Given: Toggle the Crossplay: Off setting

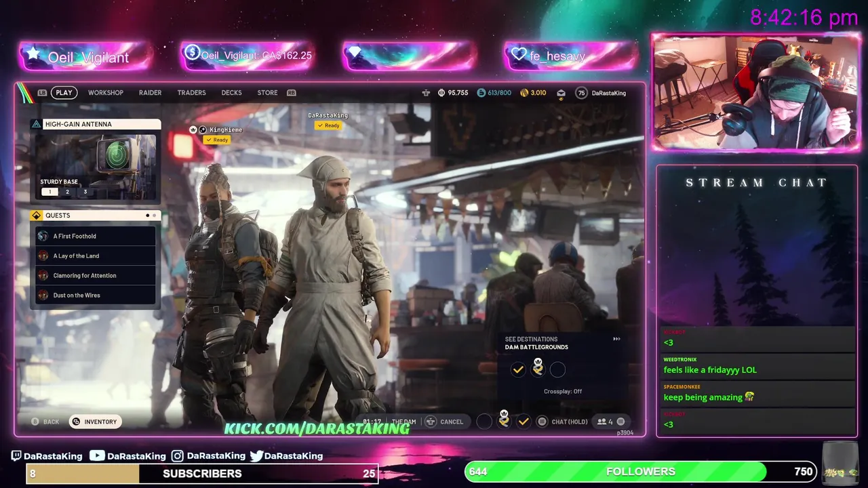Looking at the screenshot, I should click(x=563, y=391).
